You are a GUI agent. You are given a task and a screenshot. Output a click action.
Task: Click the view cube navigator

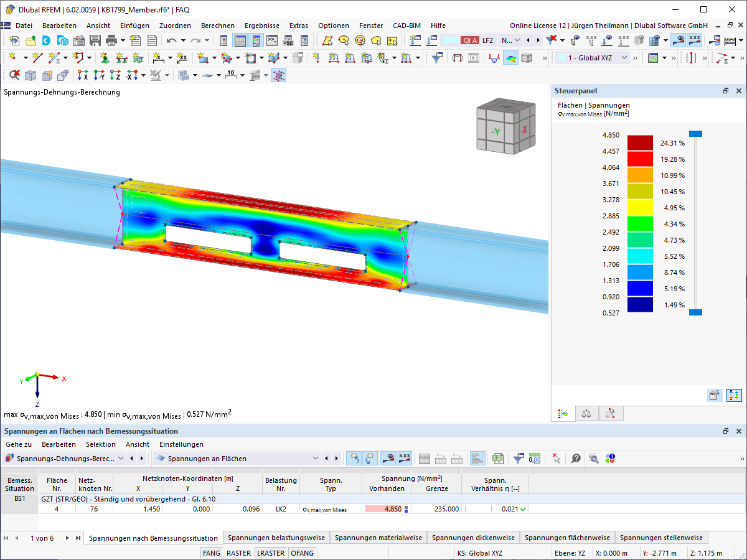[x=504, y=128]
